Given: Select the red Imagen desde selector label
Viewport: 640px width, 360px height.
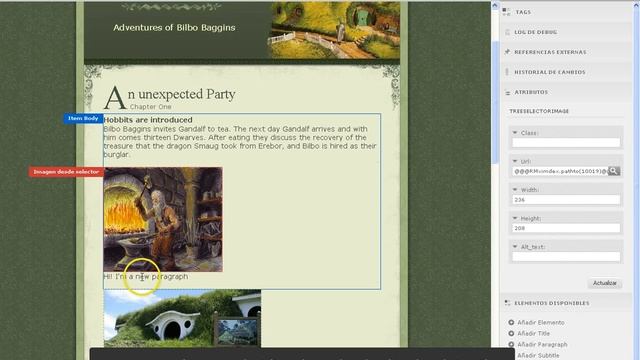Looking at the screenshot, I should pos(66,172).
